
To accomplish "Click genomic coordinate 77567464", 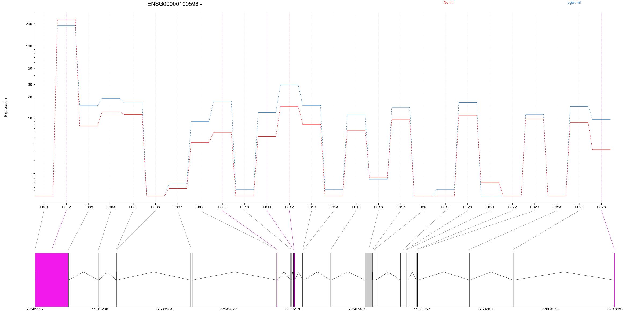I will pos(357,309).
